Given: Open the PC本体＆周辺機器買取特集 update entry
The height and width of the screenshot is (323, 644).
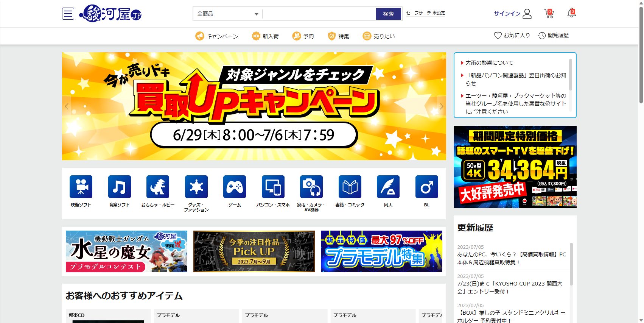Looking at the screenshot, I should coord(512,258).
